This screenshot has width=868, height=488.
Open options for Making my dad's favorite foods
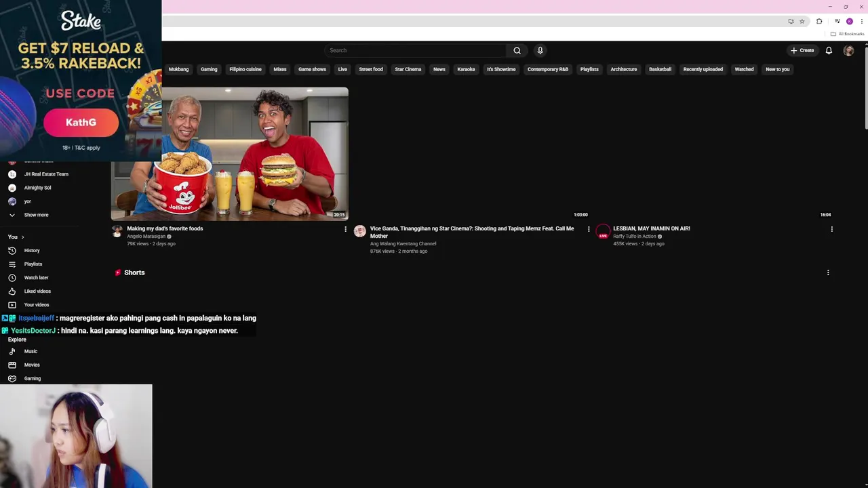click(345, 229)
